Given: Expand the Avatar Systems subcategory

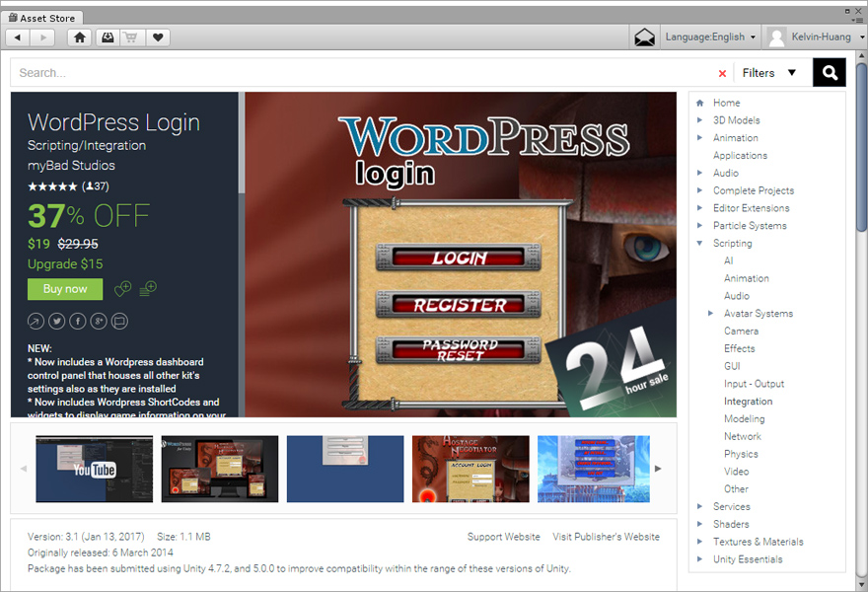Looking at the screenshot, I should [x=711, y=314].
